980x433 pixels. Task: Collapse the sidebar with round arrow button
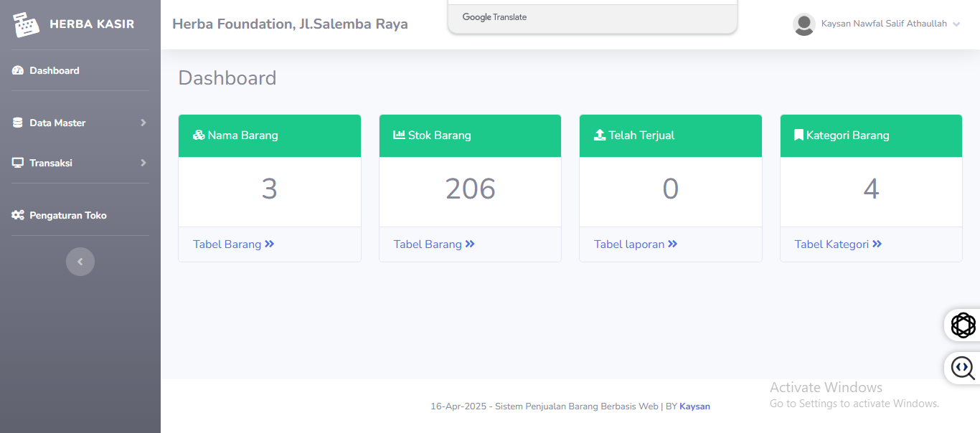click(80, 262)
